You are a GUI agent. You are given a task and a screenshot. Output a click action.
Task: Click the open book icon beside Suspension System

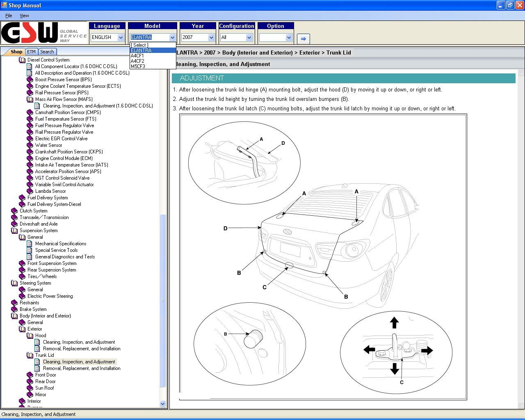click(x=14, y=231)
